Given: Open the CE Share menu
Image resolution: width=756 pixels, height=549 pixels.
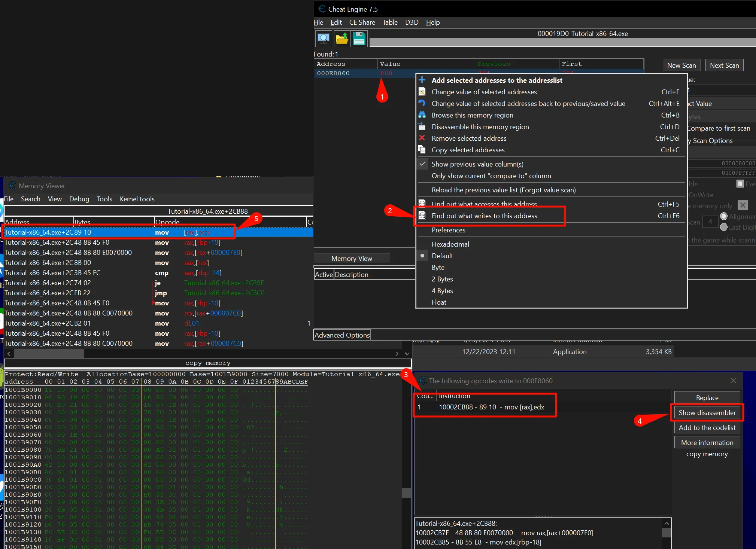Looking at the screenshot, I should click(362, 22).
